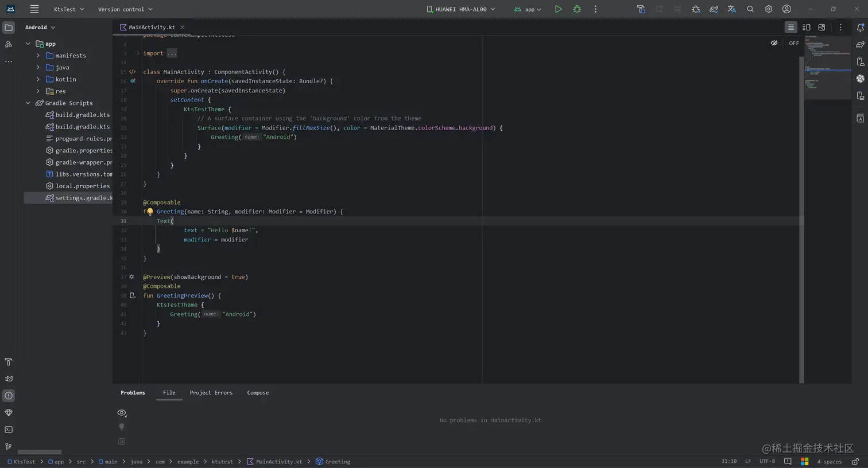Collapse the Gradle Scripts node
Viewport: 868px width, 468px height.
pyautogui.click(x=28, y=103)
